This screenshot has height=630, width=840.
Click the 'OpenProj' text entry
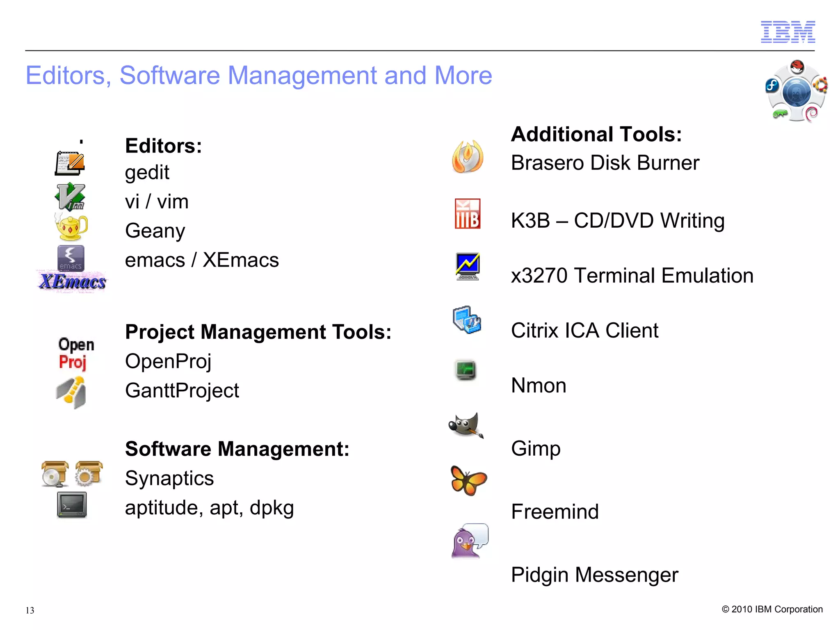[168, 362]
